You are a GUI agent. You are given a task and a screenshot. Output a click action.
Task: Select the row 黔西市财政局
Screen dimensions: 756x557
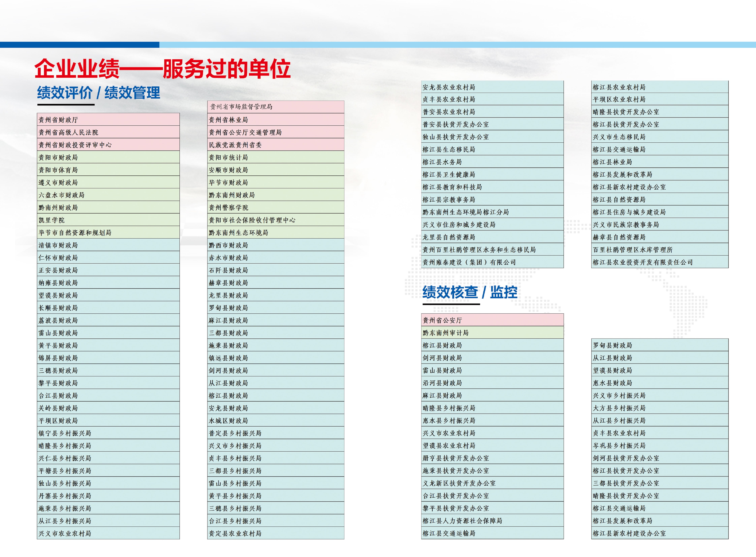tap(276, 245)
